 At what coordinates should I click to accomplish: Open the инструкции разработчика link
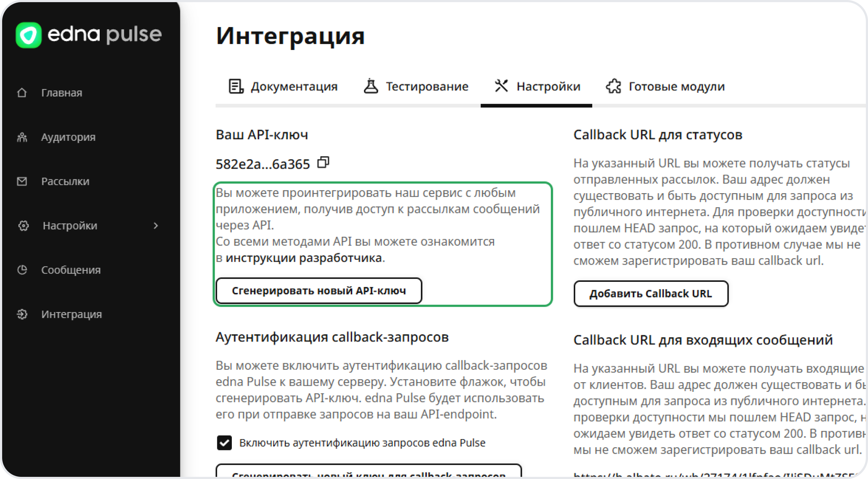point(304,258)
